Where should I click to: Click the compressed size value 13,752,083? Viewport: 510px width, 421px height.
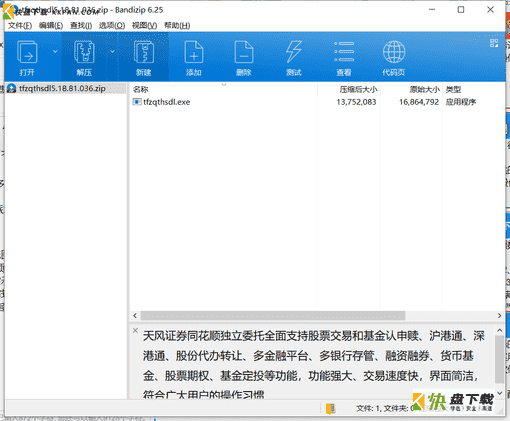(x=356, y=102)
